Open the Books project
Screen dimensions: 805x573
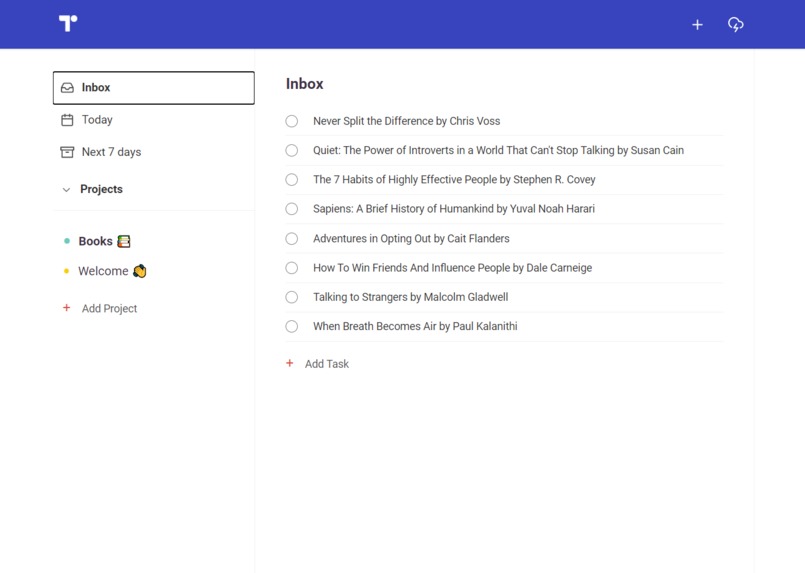[95, 241]
